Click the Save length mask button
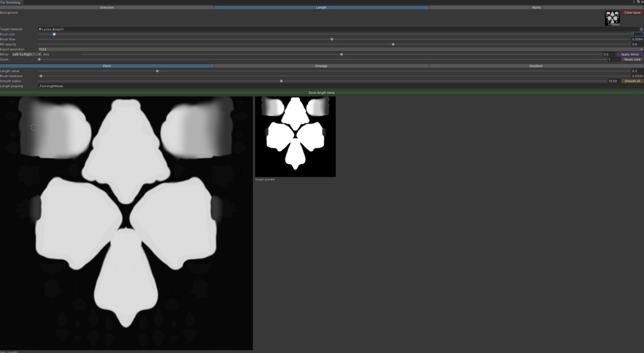 pos(321,93)
